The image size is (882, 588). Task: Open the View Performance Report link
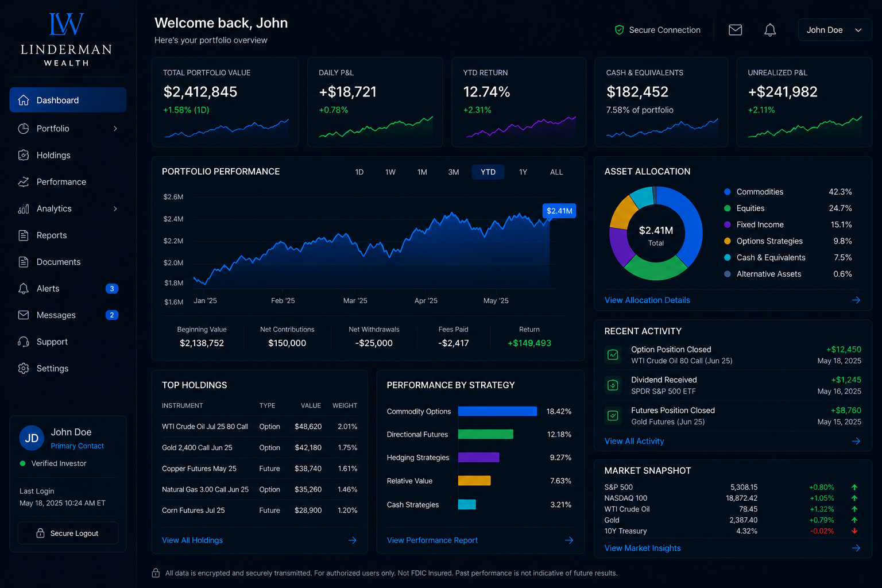(432, 540)
